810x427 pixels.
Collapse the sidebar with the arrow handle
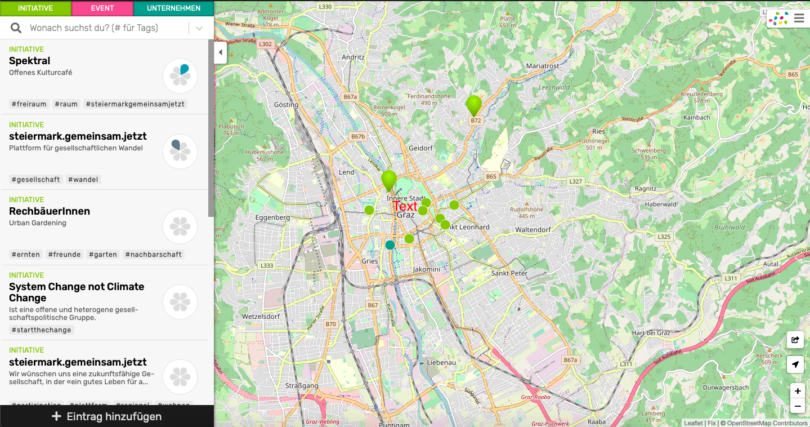[x=220, y=55]
